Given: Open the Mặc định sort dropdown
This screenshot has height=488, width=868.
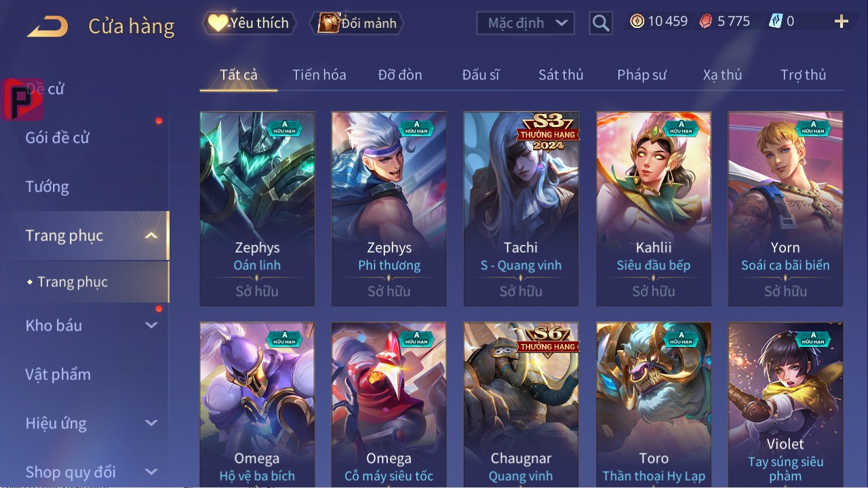Looking at the screenshot, I should [x=526, y=23].
